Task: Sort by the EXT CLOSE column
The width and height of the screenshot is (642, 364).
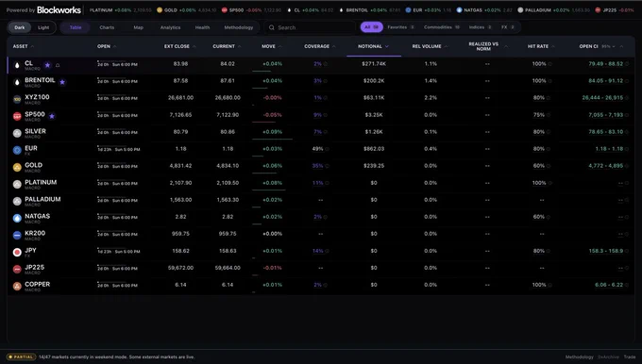Action: 180,46
